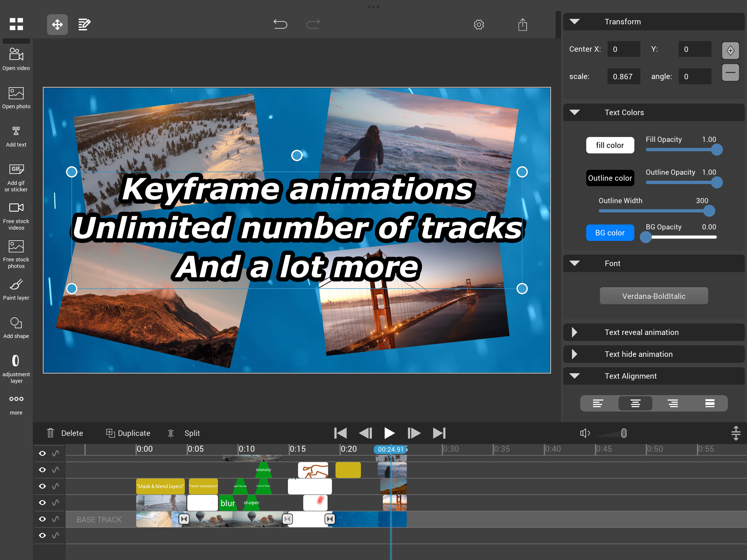
Task: Click the BG color swatch
Action: tap(609, 233)
